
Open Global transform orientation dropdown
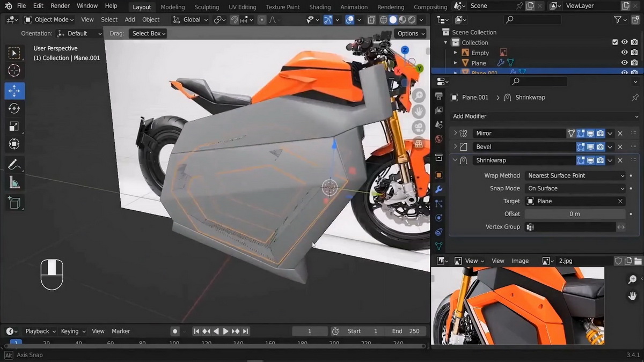pyautogui.click(x=190, y=19)
